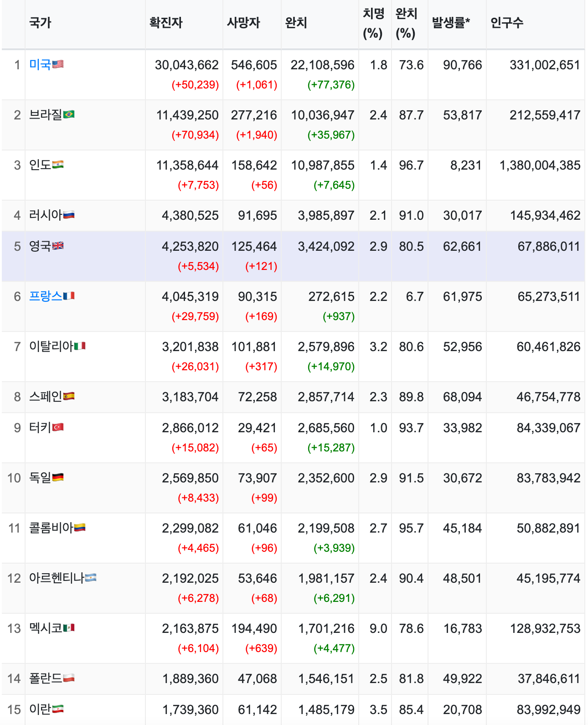The width and height of the screenshot is (588, 725).
Task: Select the 독일 country name
Action: coord(40,477)
